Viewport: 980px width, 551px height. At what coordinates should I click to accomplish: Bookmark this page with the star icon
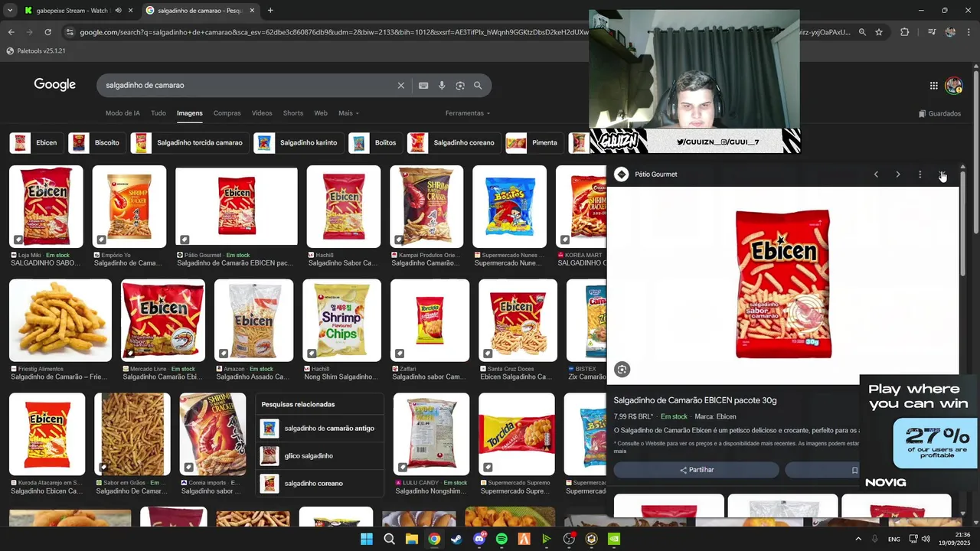[x=879, y=32]
